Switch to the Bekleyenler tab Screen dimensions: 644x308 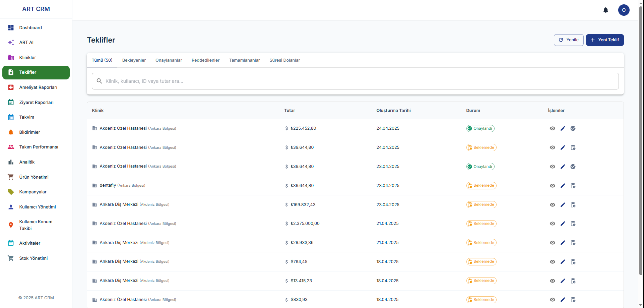tap(134, 60)
